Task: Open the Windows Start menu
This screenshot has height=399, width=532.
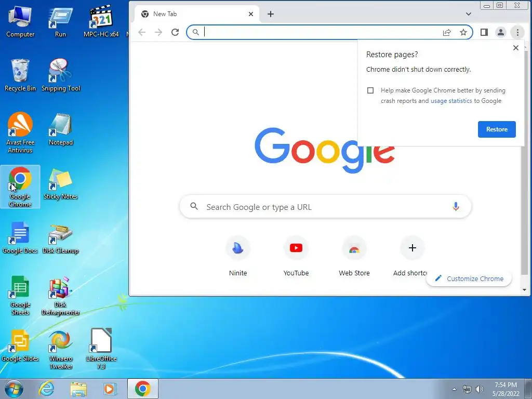Action: [14, 389]
